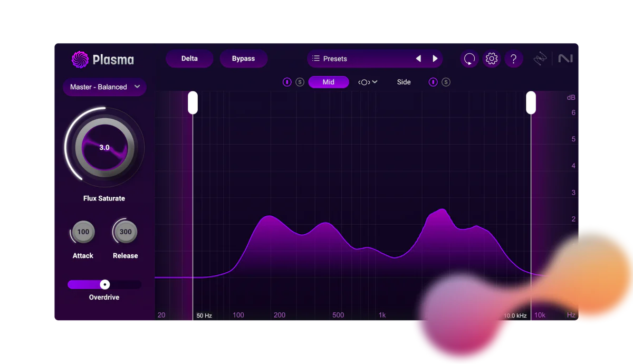The width and height of the screenshot is (633, 364).
Task: Go to the next preset arrow
Action: pos(435,59)
